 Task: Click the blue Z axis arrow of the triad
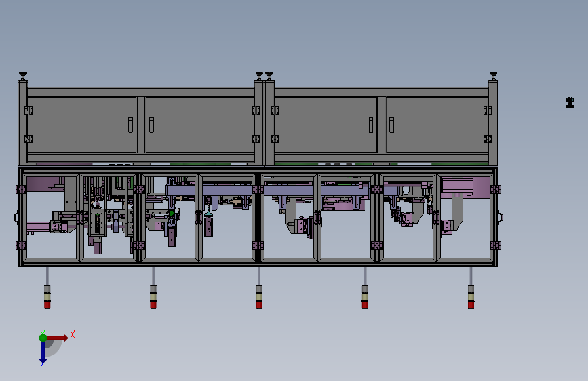[43, 353]
